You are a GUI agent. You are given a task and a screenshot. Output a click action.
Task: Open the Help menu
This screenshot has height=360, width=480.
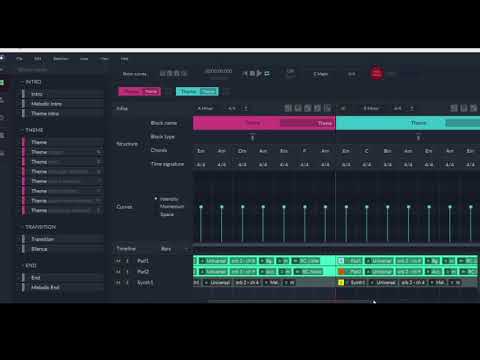(124, 59)
